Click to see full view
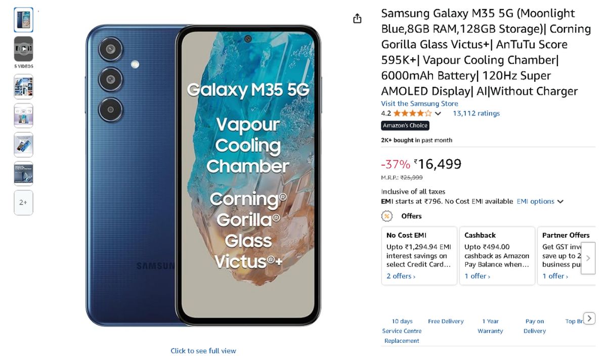The width and height of the screenshot is (607, 364). click(x=203, y=351)
